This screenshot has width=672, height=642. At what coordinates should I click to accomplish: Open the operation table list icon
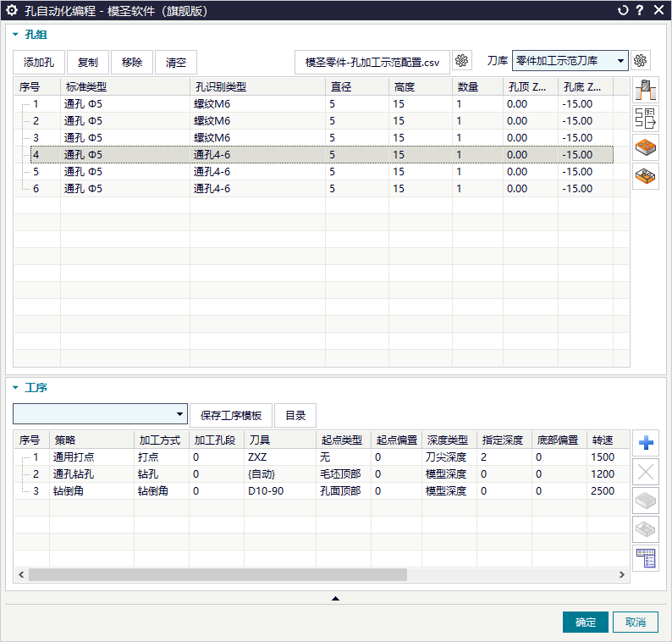[x=646, y=558]
